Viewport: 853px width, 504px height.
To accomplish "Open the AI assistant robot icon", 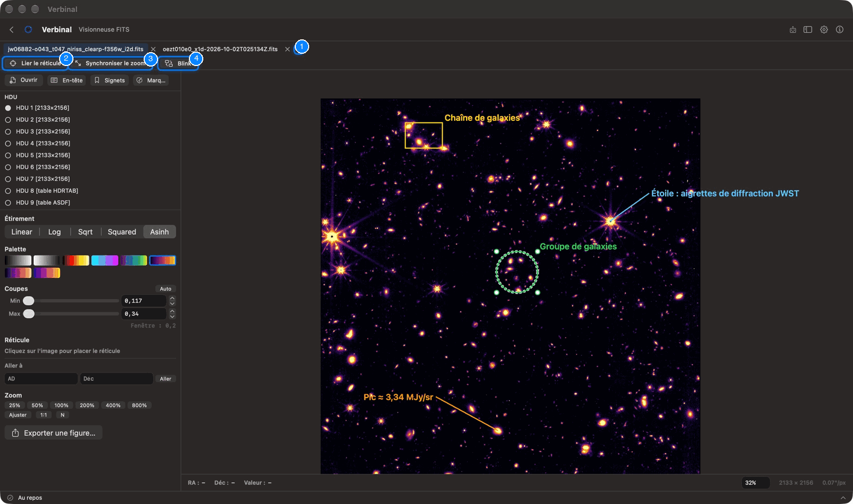I will click(793, 30).
